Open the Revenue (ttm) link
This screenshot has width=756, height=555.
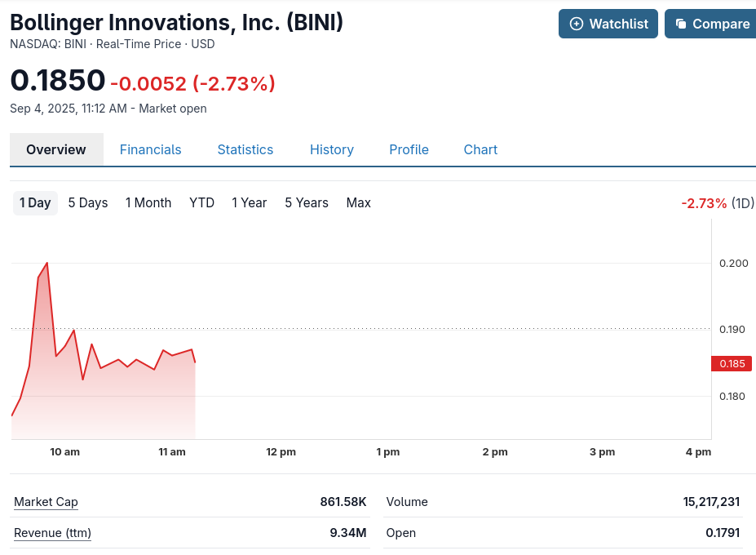(52, 533)
